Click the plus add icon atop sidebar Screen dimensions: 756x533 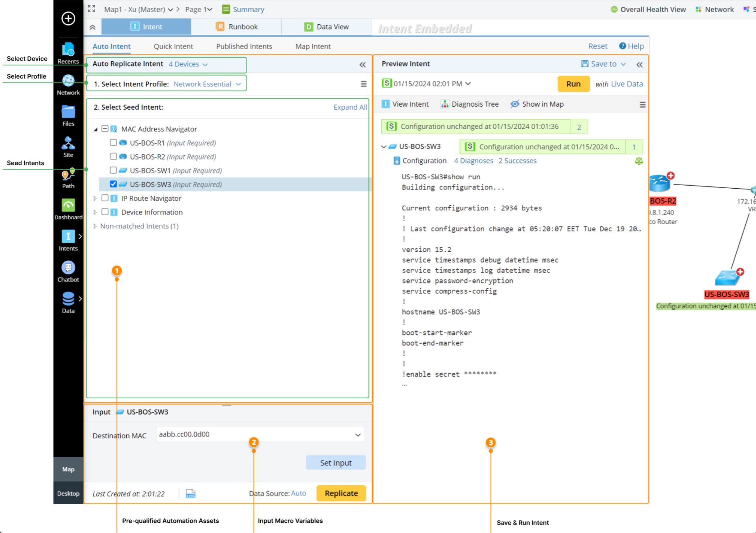click(68, 18)
